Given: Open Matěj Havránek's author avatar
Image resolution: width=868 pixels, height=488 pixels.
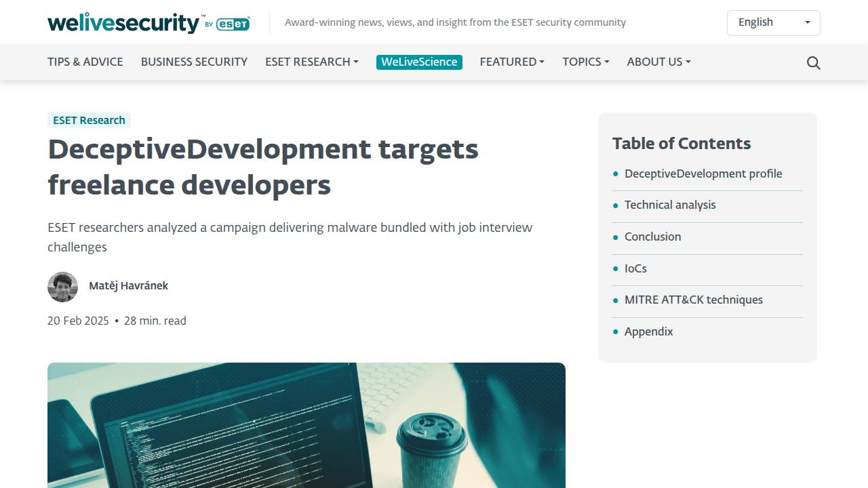Looking at the screenshot, I should (62, 287).
